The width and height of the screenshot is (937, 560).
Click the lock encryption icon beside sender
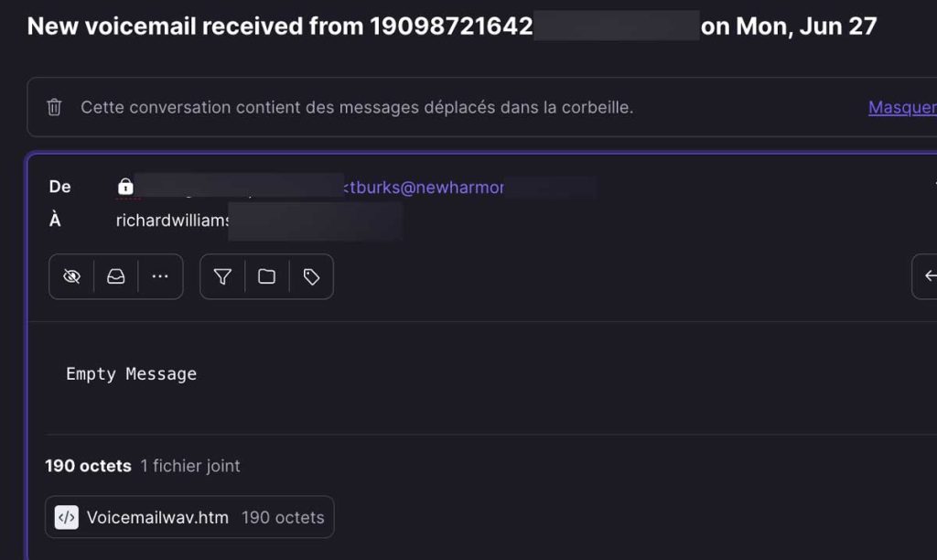(125, 187)
